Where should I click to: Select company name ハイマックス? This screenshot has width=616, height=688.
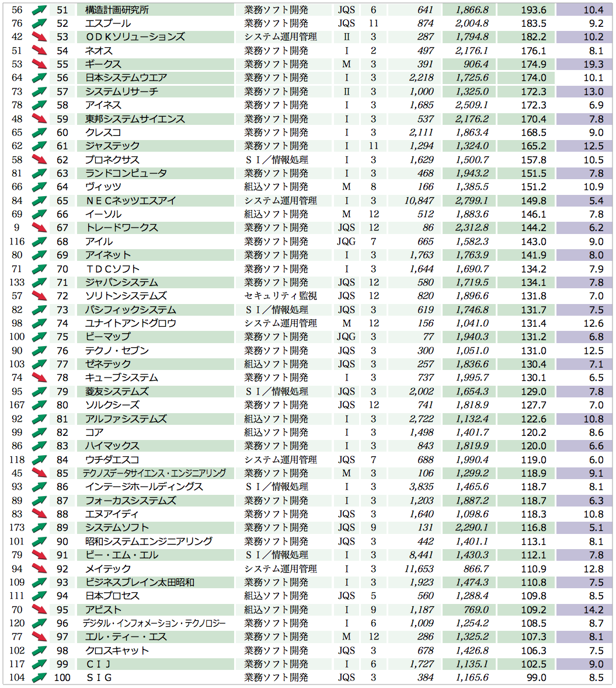(113, 446)
